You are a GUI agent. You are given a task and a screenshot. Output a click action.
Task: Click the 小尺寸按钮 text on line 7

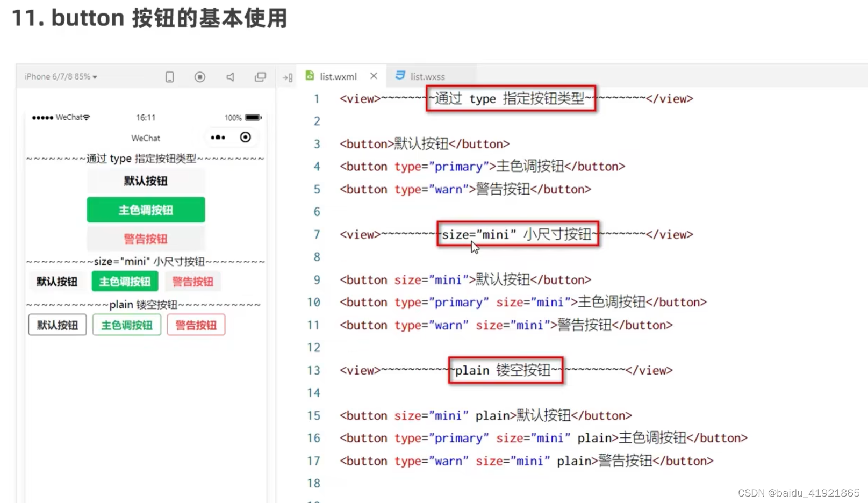pos(557,234)
